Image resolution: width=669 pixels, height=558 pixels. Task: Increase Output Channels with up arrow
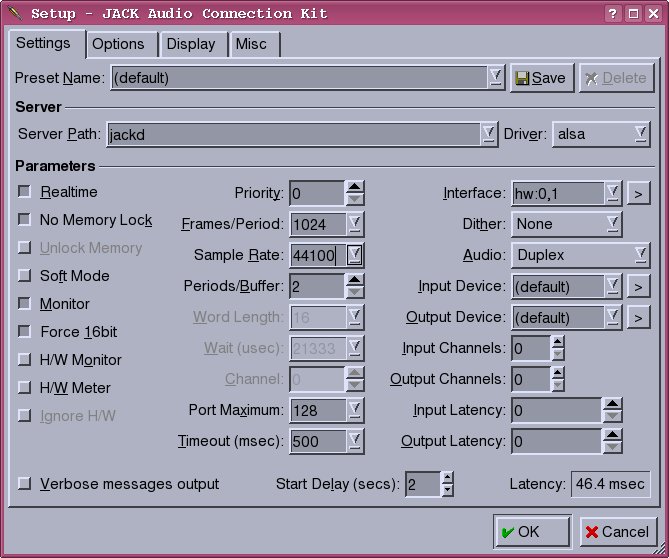coord(557,373)
